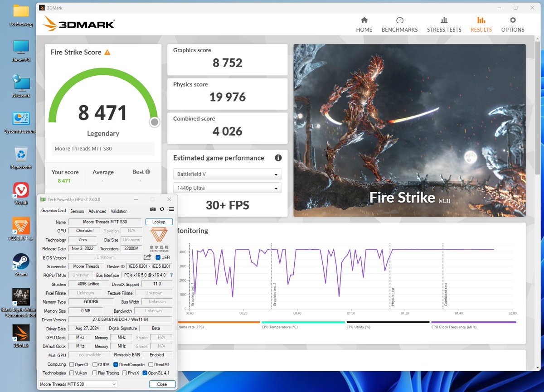Take GPU-Z screenshot with camera icon
Image resolution: width=544 pixels, height=392 pixels.
pyautogui.click(x=153, y=209)
